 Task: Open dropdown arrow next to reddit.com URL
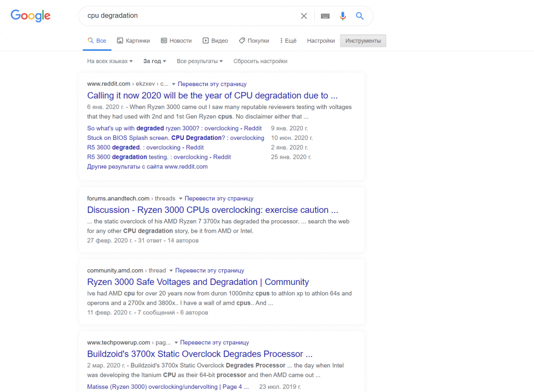tap(173, 84)
